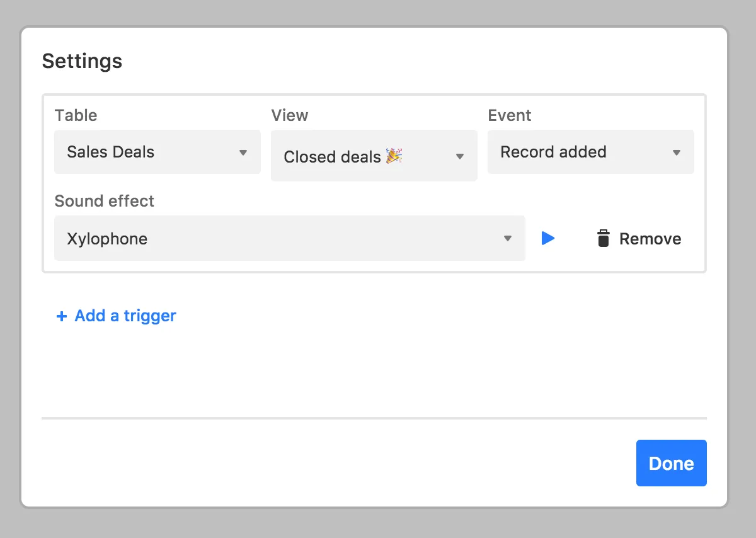Screen dimensions: 756x538
Task: Click the Add a trigger link
Action: (125, 316)
